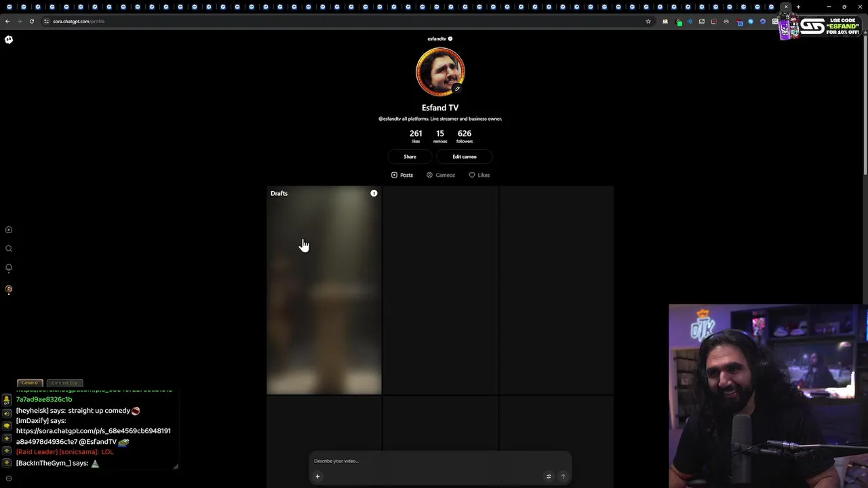Click the Esfand TV profile picture

point(440,72)
